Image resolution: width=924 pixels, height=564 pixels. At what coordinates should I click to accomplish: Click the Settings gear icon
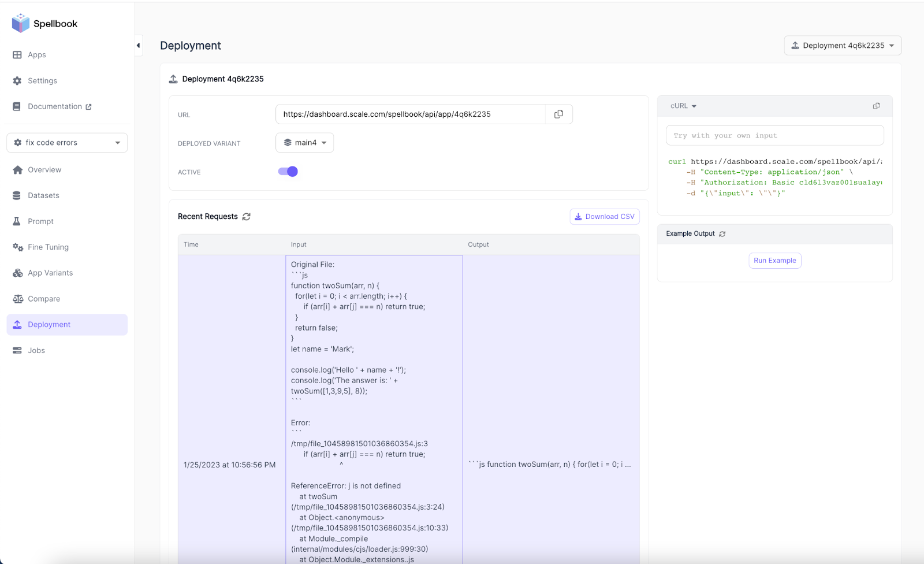pyautogui.click(x=17, y=81)
